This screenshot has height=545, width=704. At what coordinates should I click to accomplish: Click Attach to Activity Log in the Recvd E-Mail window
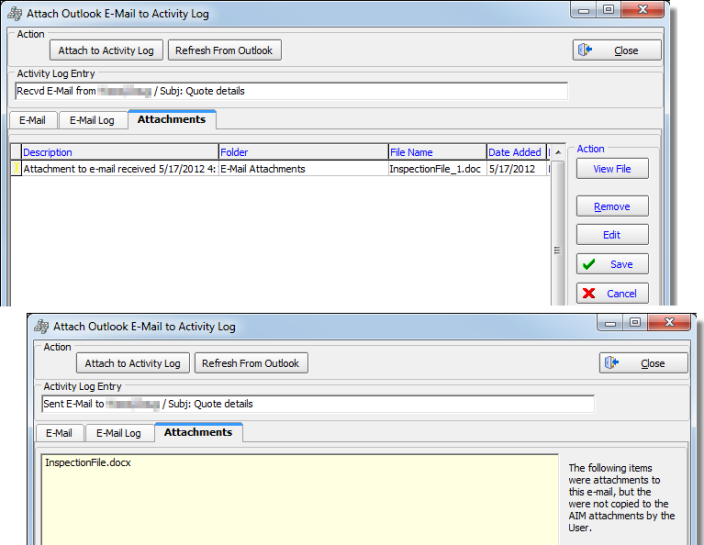(x=106, y=50)
